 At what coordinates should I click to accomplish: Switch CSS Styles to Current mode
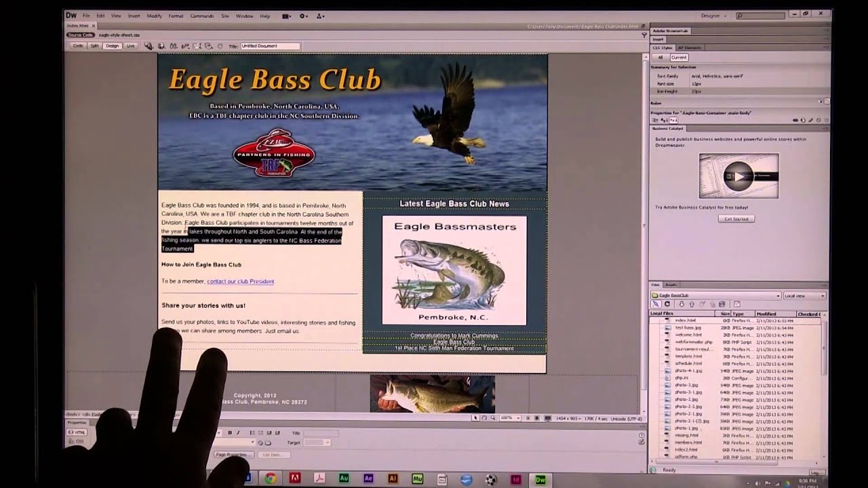(679, 58)
